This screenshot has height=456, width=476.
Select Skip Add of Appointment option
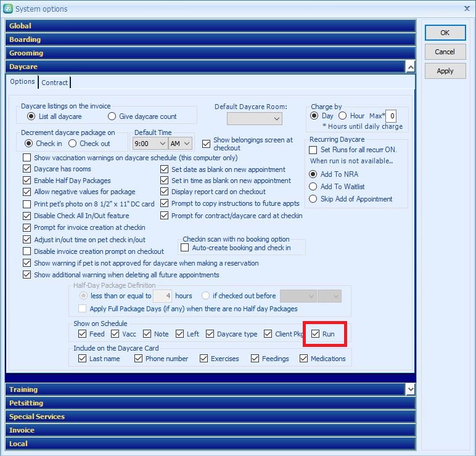click(313, 199)
